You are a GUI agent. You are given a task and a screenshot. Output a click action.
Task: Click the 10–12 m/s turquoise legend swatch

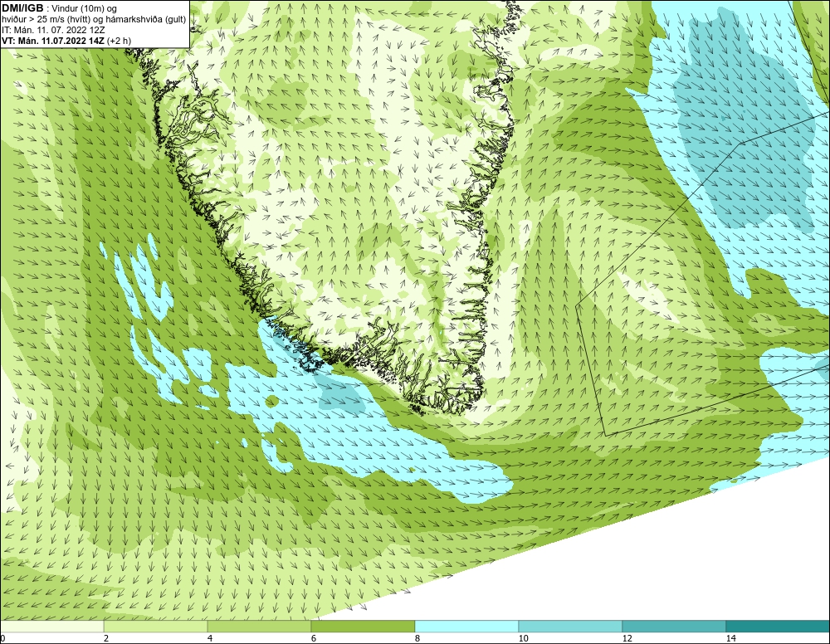571,627
